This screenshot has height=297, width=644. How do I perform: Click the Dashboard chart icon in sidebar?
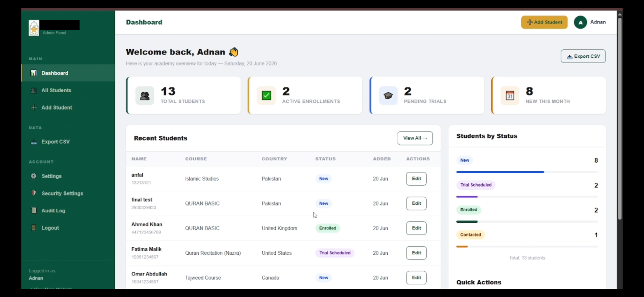pos(33,73)
